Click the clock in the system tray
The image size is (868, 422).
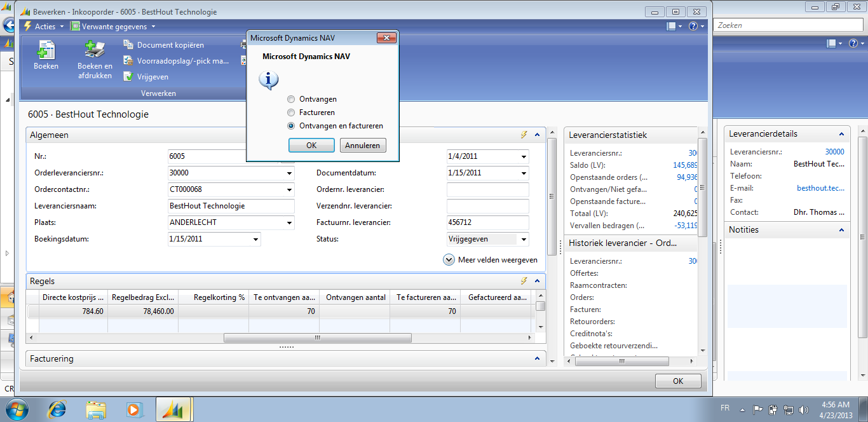coord(834,410)
